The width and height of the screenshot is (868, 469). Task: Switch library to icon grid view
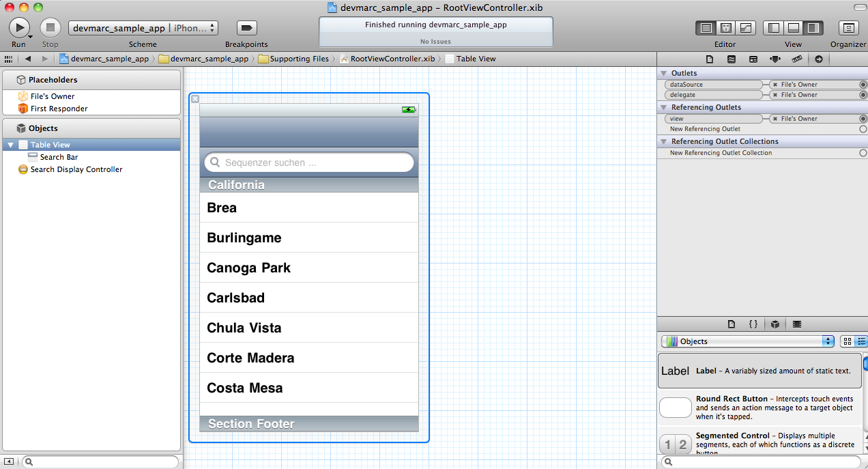(x=847, y=341)
